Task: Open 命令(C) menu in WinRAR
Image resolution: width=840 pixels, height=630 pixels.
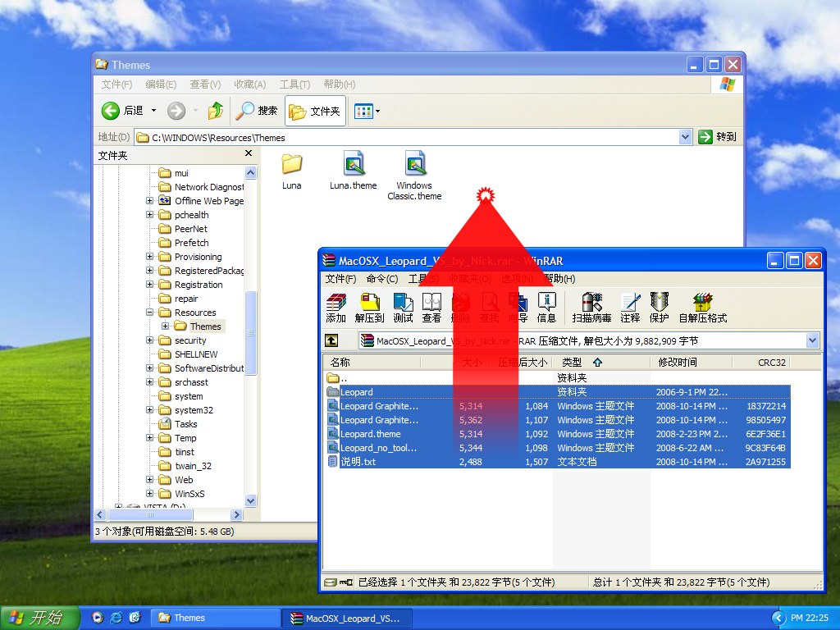Action: (382, 279)
